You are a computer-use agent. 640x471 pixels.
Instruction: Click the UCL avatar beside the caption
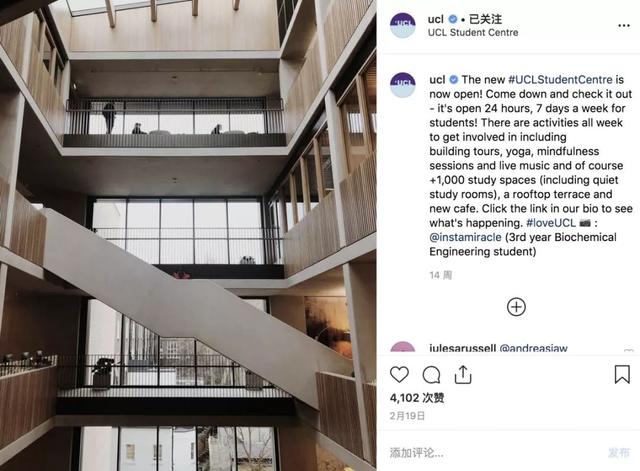click(x=403, y=85)
